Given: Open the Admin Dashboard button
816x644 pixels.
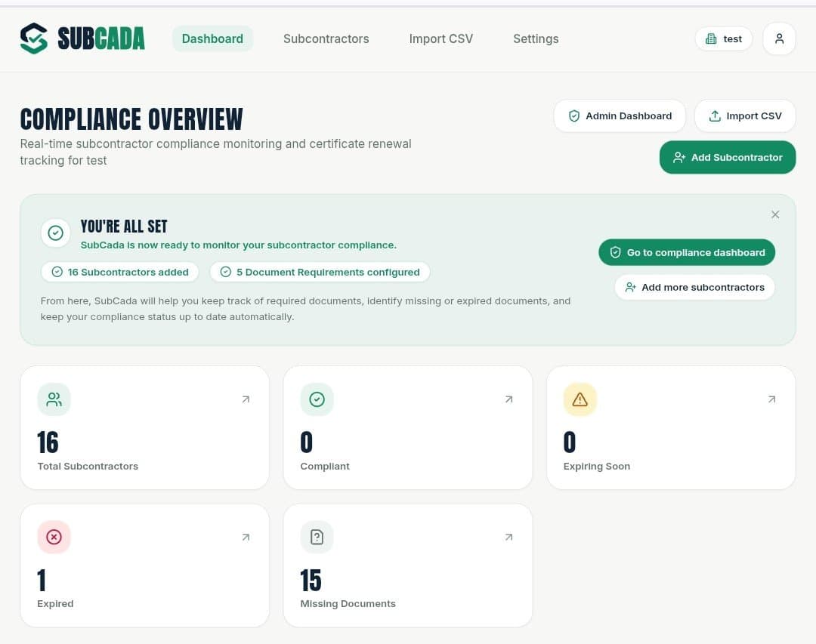Looking at the screenshot, I should tap(620, 116).
